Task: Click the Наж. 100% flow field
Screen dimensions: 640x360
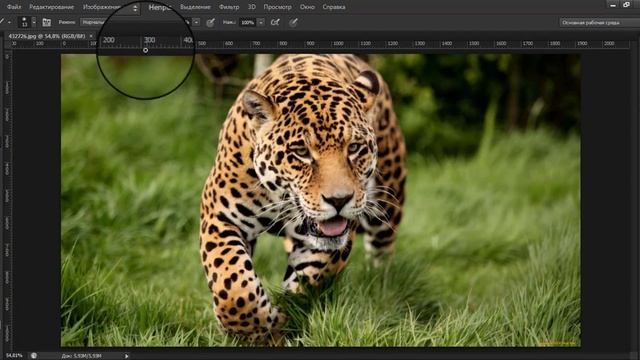Action: [248, 22]
